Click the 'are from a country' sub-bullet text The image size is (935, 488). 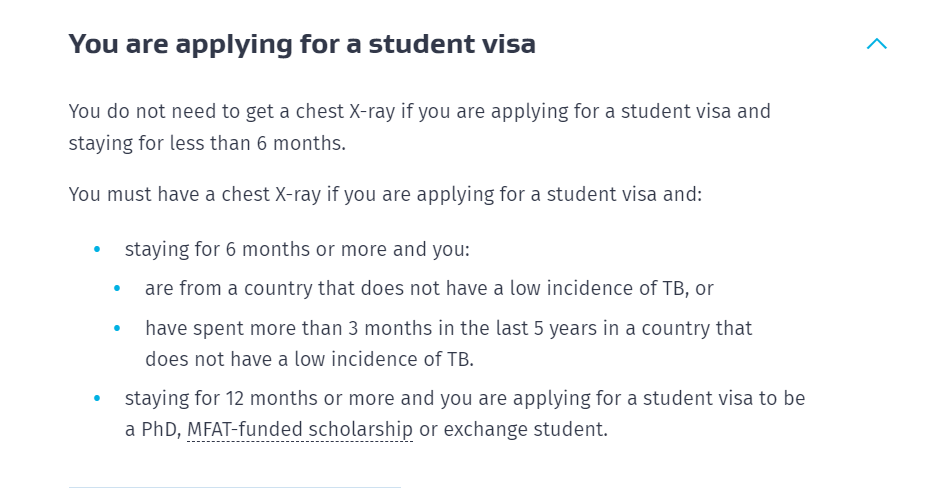tap(429, 289)
